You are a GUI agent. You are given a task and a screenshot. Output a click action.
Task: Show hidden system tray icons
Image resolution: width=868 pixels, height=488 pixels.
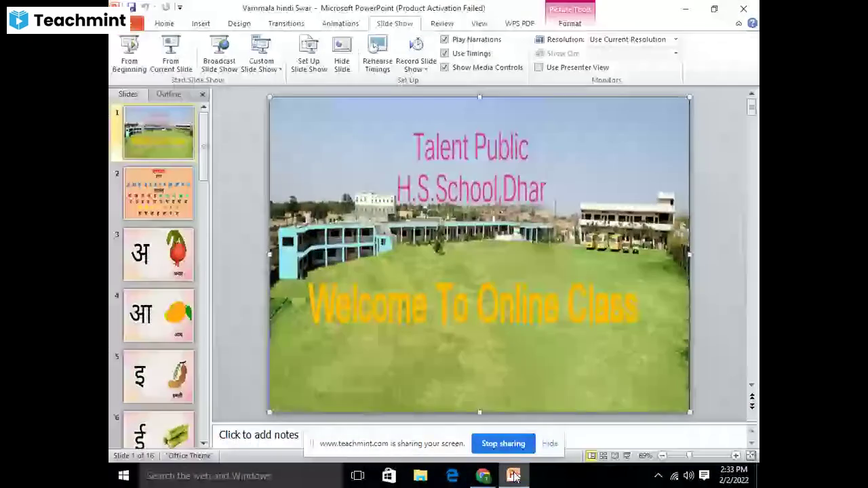click(x=658, y=476)
